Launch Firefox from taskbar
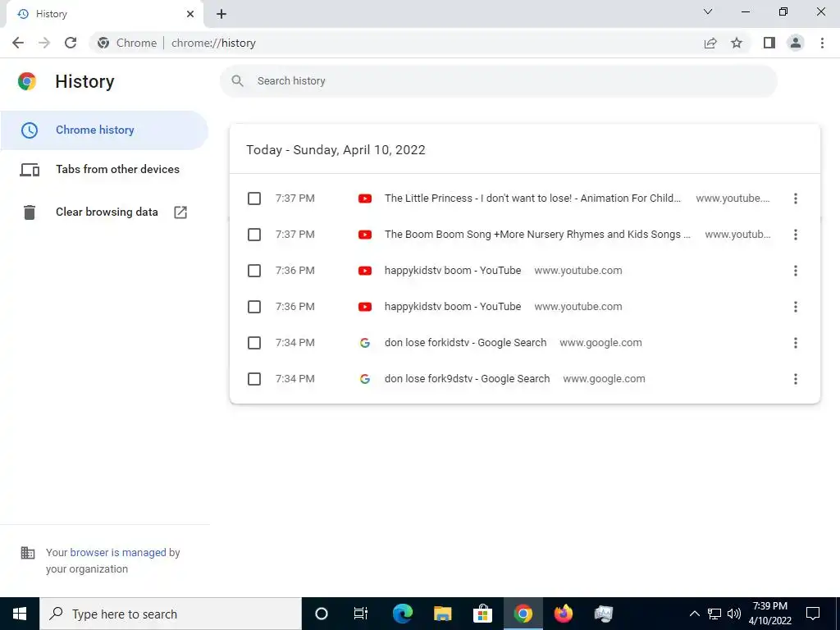This screenshot has width=840, height=630. click(x=563, y=614)
